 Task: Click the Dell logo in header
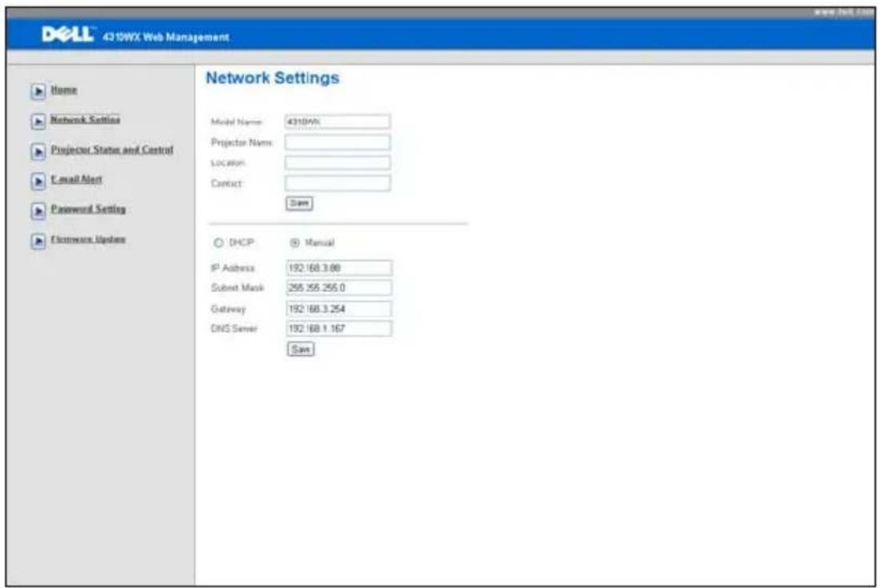tap(67, 34)
